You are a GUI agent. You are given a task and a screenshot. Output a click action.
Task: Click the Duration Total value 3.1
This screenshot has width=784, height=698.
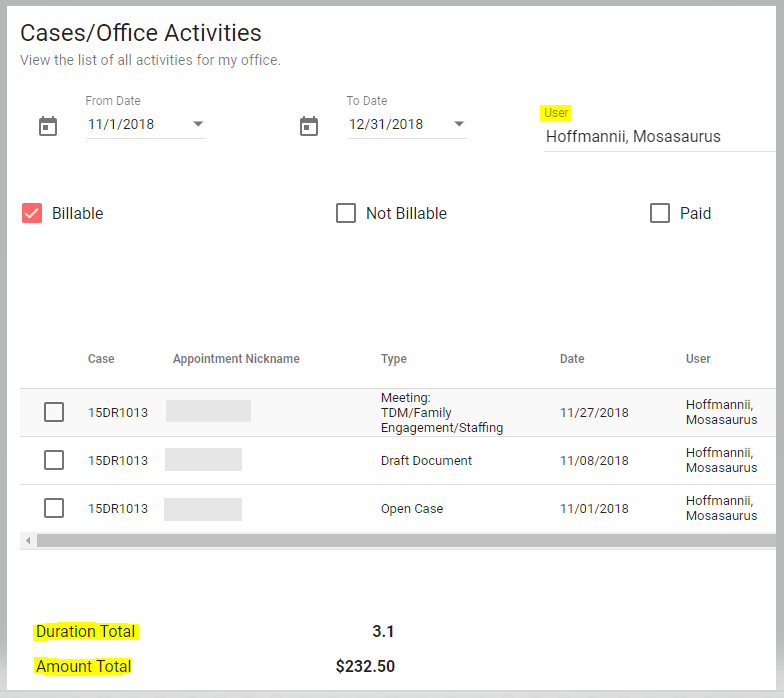tap(383, 632)
